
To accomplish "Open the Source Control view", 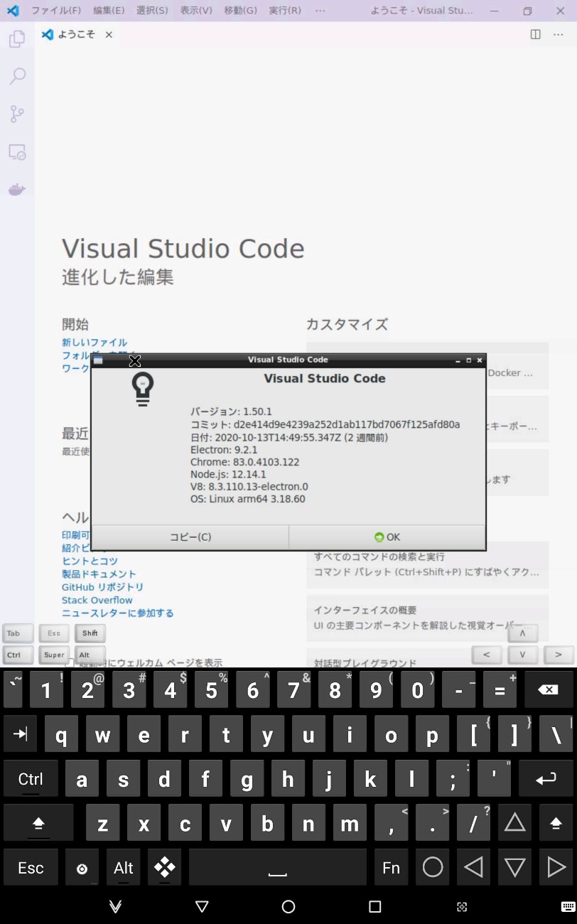I will (17, 114).
